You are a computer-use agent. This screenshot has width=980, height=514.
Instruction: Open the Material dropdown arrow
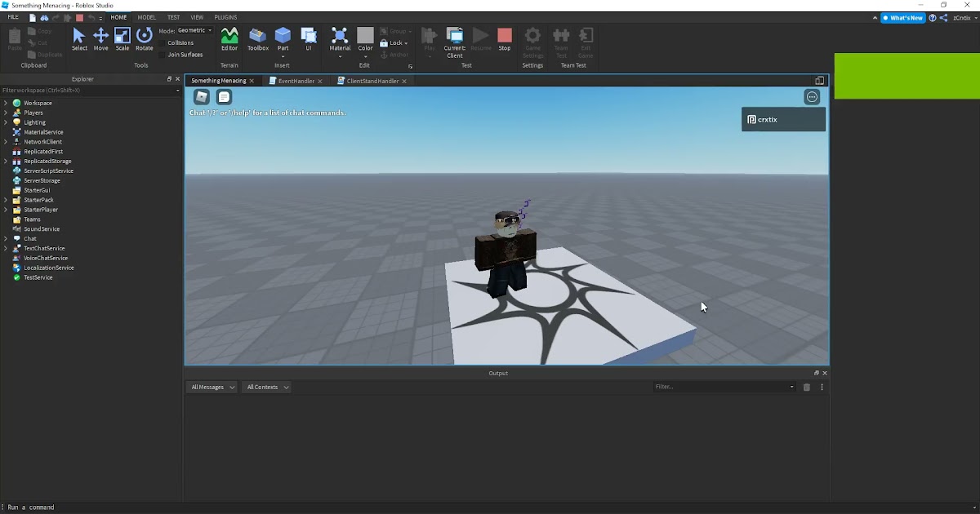coord(340,55)
